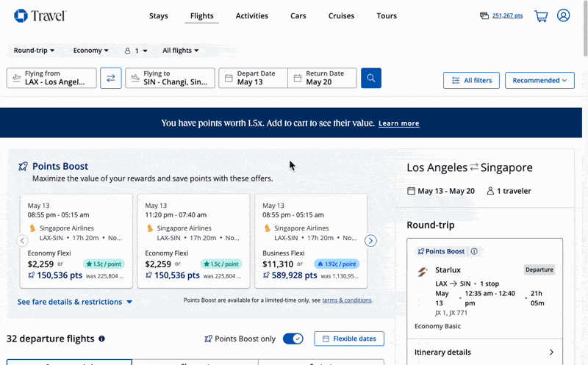This screenshot has width=588, height=365.
Task: Go to the Stays tab
Action: [159, 15]
